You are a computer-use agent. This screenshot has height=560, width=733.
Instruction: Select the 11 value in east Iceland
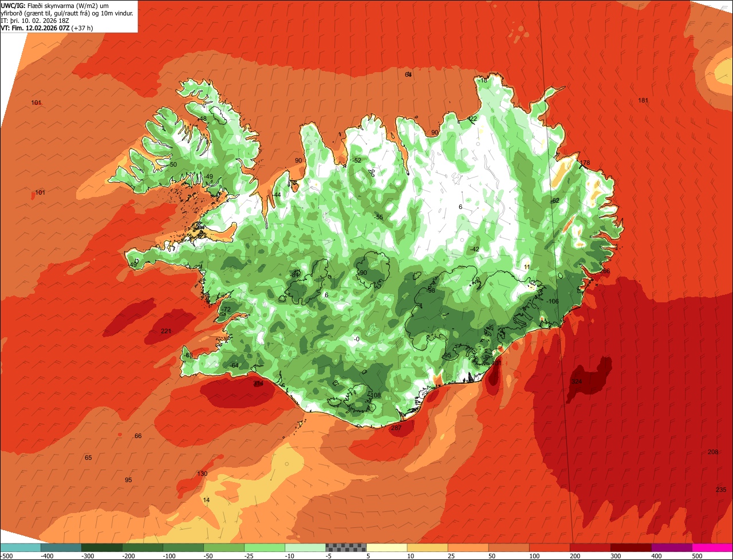click(x=527, y=267)
